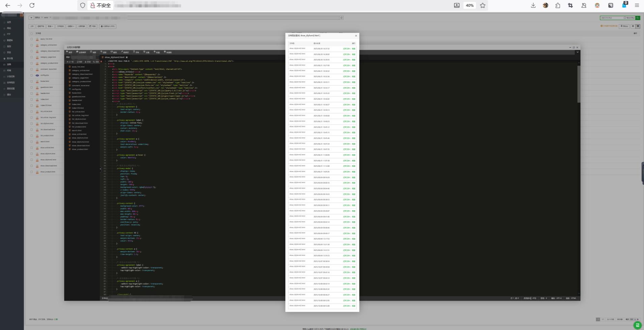Open the browser hamburger menu
The image size is (644, 330).
pyautogui.click(x=637, y=5)
